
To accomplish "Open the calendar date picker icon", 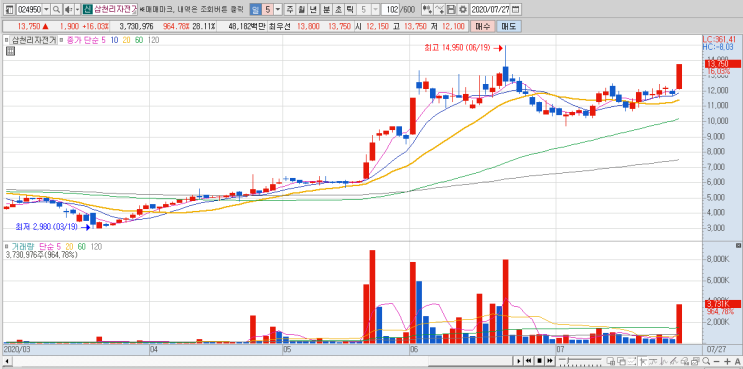I will click(515, 9).
